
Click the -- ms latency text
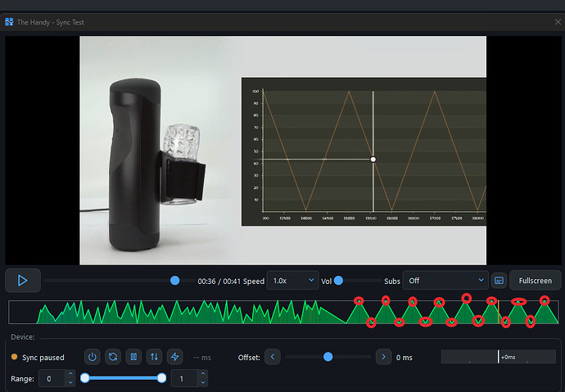202,358
